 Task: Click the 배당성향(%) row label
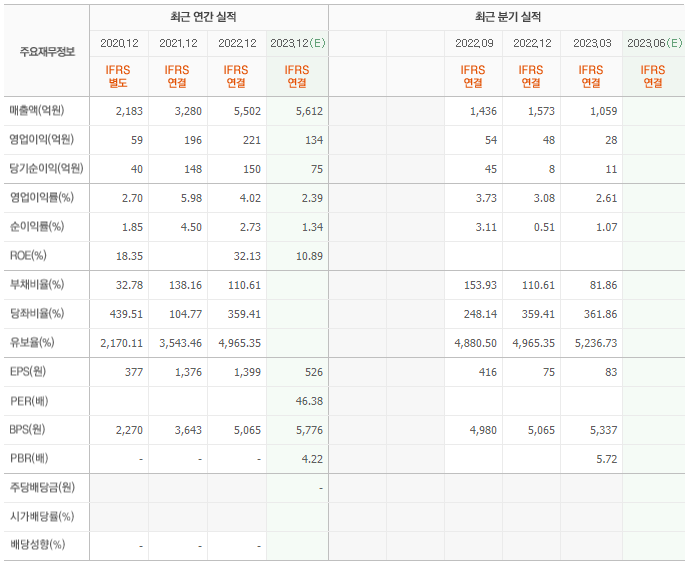(x=37, y=545)
